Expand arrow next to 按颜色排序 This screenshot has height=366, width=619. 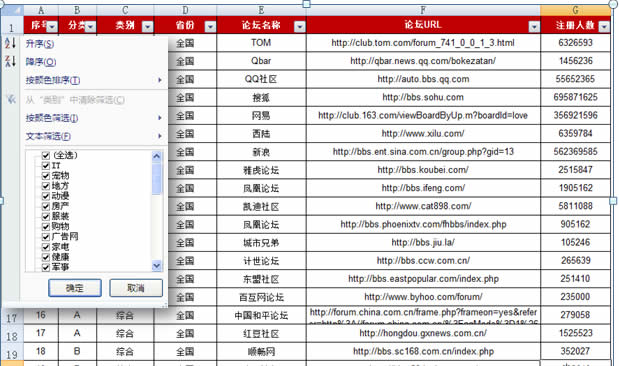[160, 80]
